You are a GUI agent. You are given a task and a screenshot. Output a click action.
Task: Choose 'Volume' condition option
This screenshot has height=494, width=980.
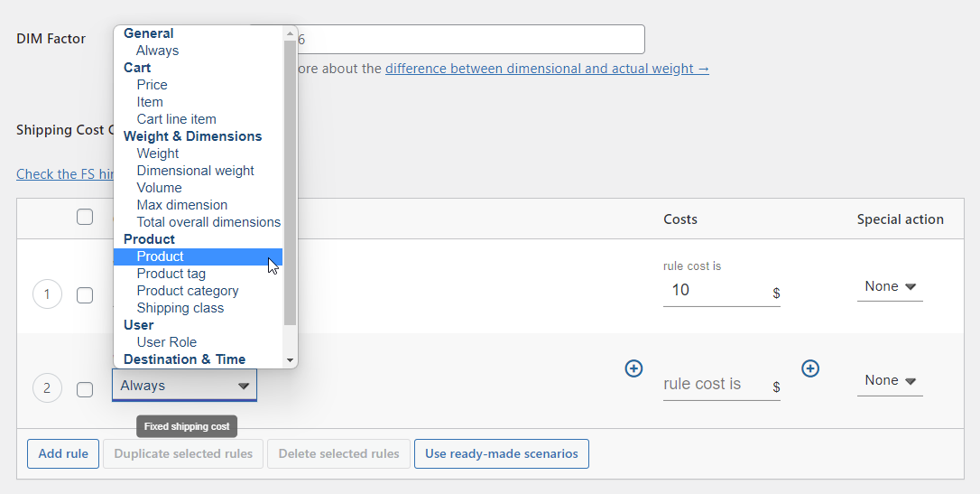point(199,188)
